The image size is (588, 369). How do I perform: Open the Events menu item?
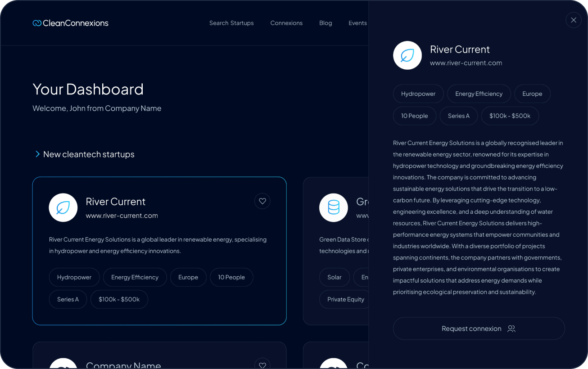click(358, 23)
